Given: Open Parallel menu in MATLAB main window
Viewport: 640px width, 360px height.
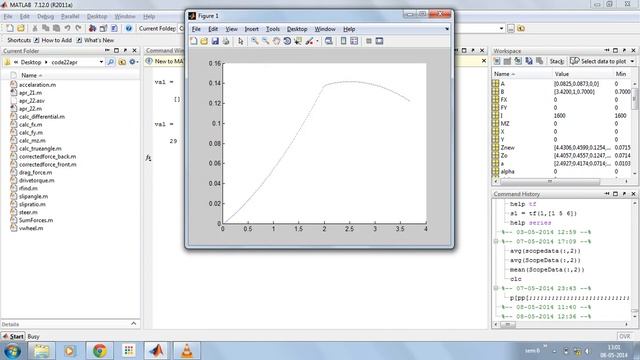Looking at the screenshot, I should pyautogui.click(x=70, y=16).
